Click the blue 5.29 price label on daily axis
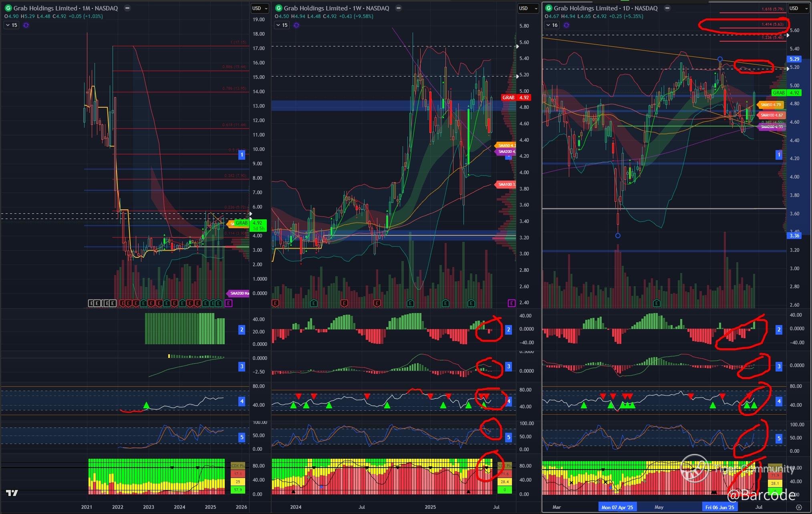Screen dimensions: 812x514 [x=794, y=59]
